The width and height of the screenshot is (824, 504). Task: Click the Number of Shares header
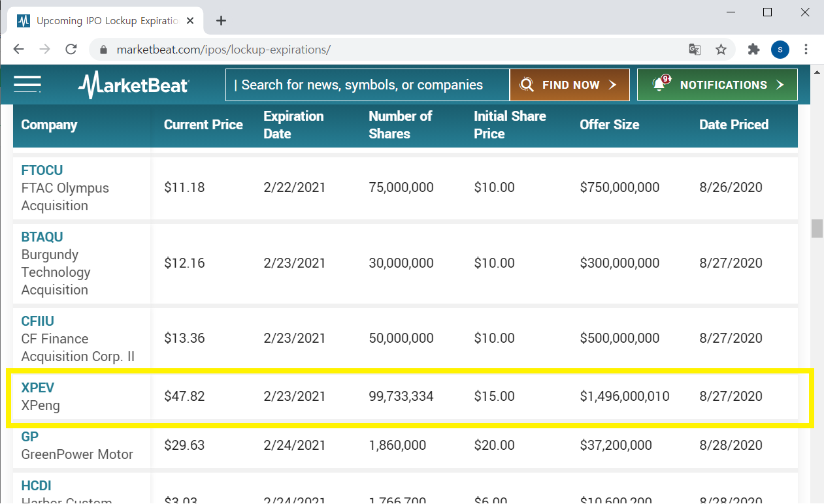point(400,125)
